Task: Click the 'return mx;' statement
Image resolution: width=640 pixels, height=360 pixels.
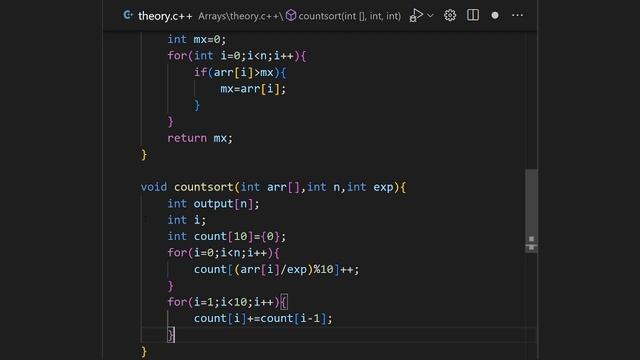Action: coord(200,138)
